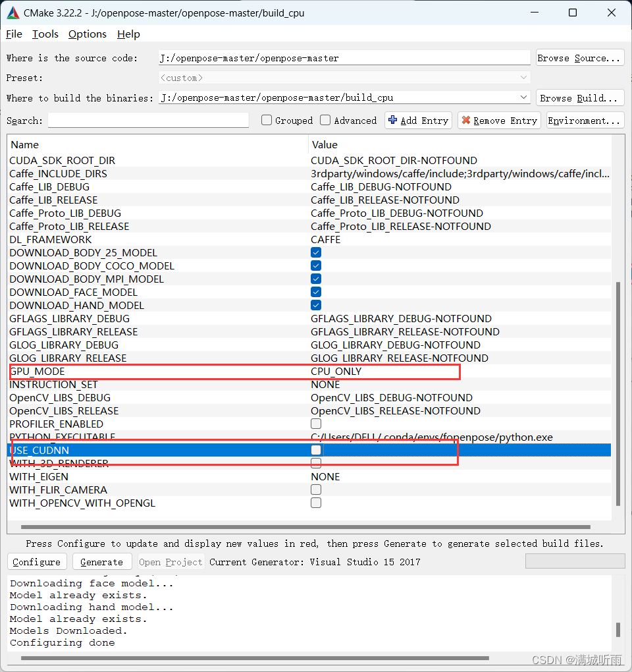Enable WITH_FLIR_CAMERA
The height and width of the screenshot is (672, 632).
click(315, 490)
